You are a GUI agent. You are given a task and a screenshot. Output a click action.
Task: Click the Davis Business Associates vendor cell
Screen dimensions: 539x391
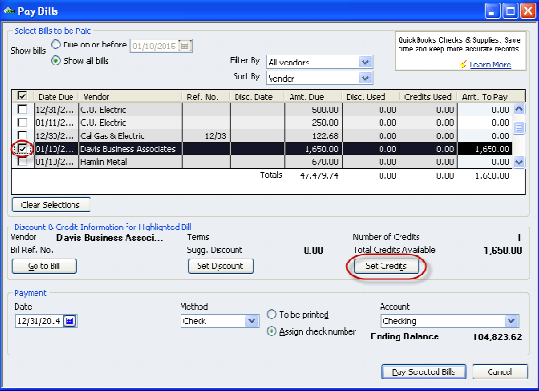pyautogui.click(x=130, y=149)
